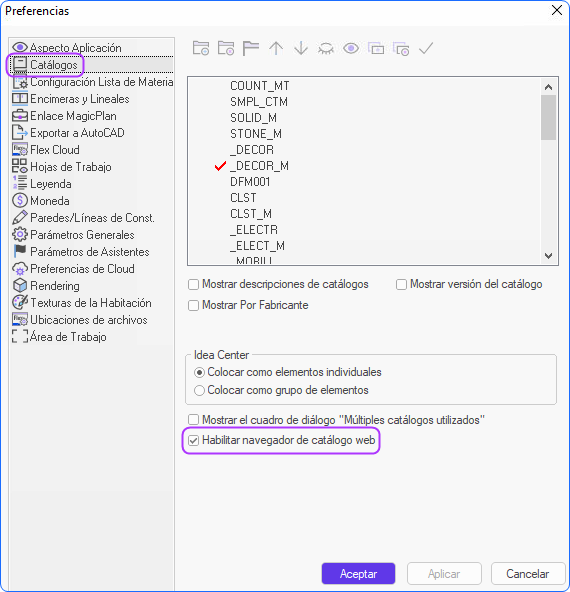Dismiss dialog with Cancelar

point(527,574)
